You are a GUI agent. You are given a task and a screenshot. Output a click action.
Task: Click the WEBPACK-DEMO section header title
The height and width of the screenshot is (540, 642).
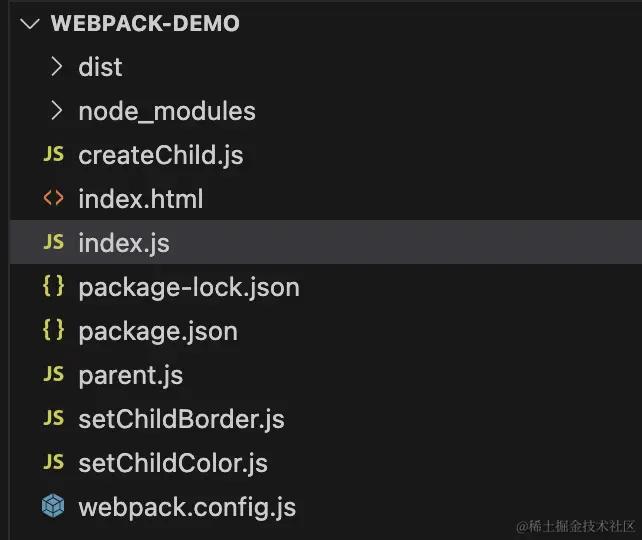145,23
